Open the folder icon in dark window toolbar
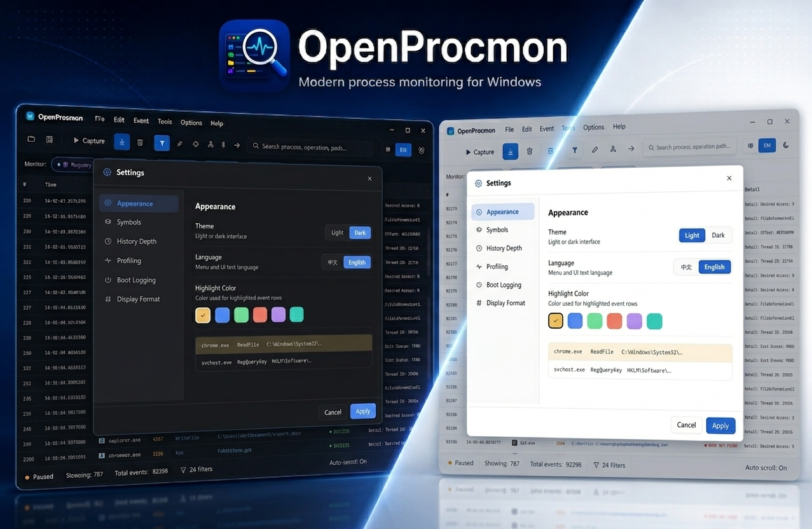This screenshot has height=529, width=812. point(31,139)
